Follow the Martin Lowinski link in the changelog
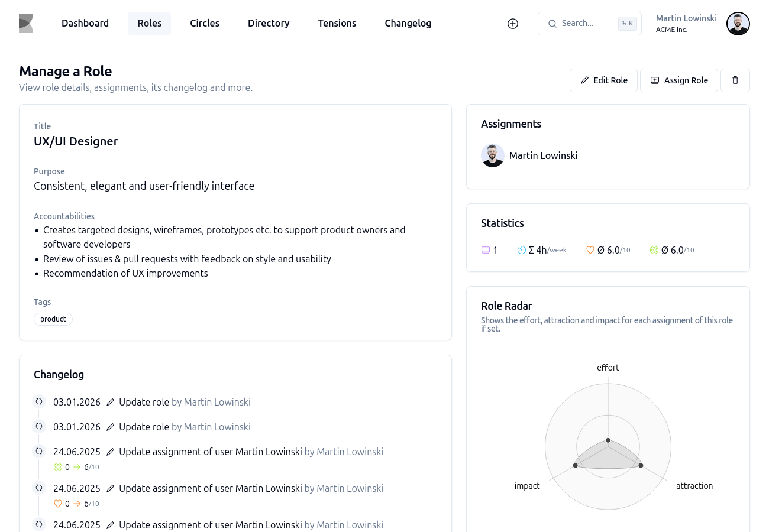 (x=217, y=402)
